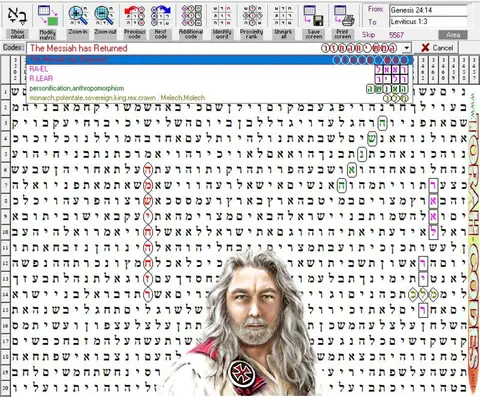Click row number 15 header
The image size is (480, 397).
pyautogui.click(x=6, y=310)
